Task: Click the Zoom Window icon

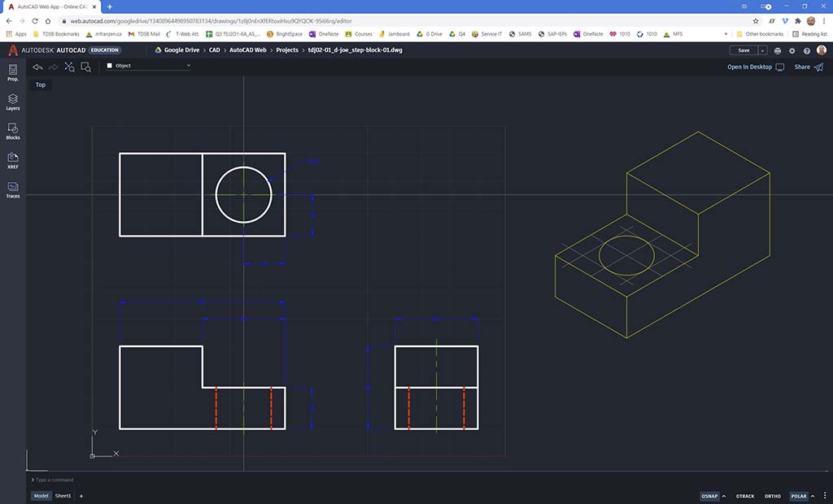Action: point(85,67)
